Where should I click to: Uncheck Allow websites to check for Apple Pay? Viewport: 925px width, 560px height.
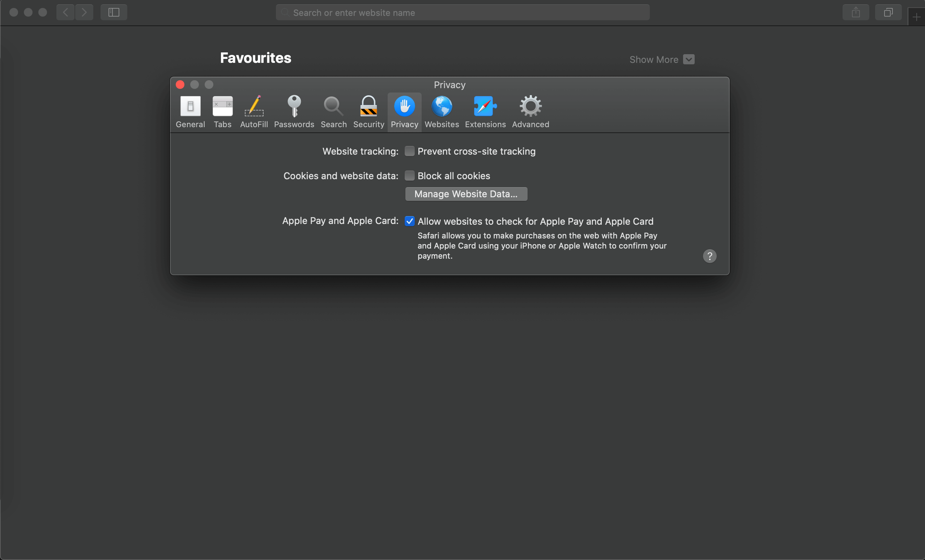click(x=410, y=221)
